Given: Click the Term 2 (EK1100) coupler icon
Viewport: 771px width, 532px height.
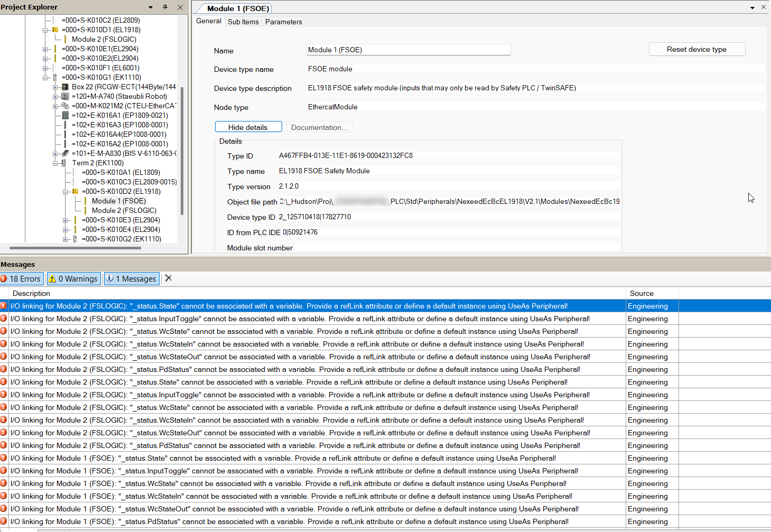Looking at the screenshot, I should (64, 163).
